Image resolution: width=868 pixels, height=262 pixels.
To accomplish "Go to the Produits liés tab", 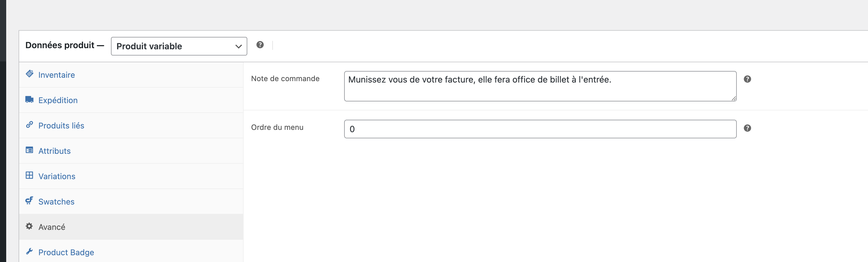I will (61, 125).
